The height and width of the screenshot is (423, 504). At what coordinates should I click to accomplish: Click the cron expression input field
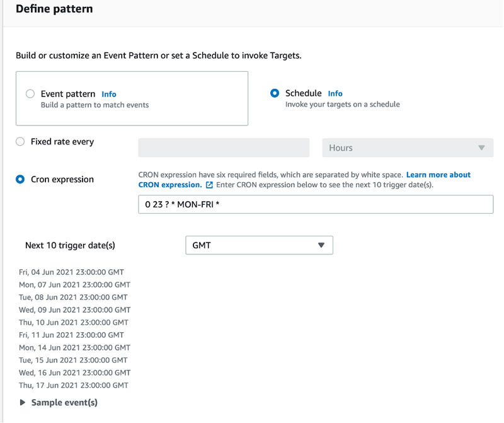316,204
